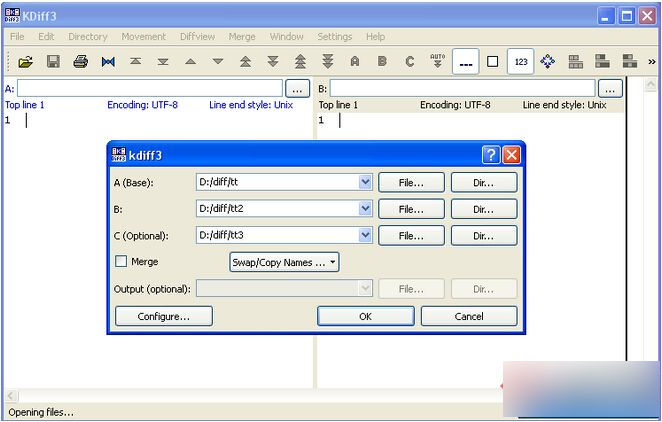Click the four-arrow diamond toolbar icon
The image size is (662, 422).
click(x=548, y=62)
